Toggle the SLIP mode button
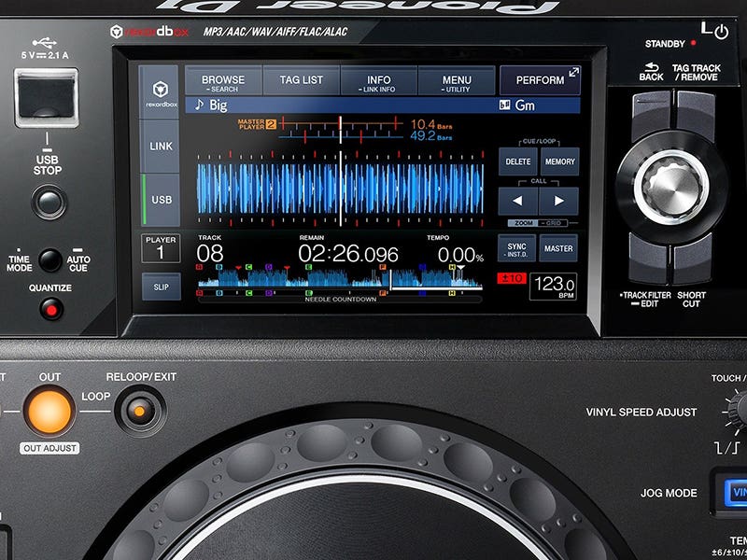The image size is (747, 560). tap(161, 287)
